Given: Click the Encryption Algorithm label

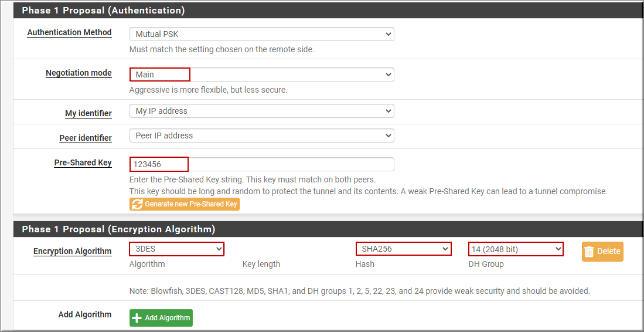Looking at the screenshot, I should [73, 251].
